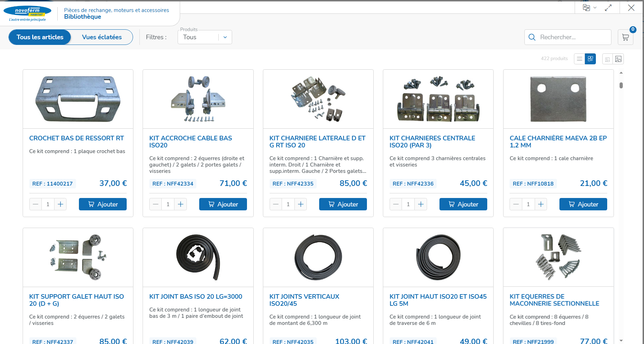Choose the large image size icon
The height and width of the screenshot is (344, 644).
618,59
